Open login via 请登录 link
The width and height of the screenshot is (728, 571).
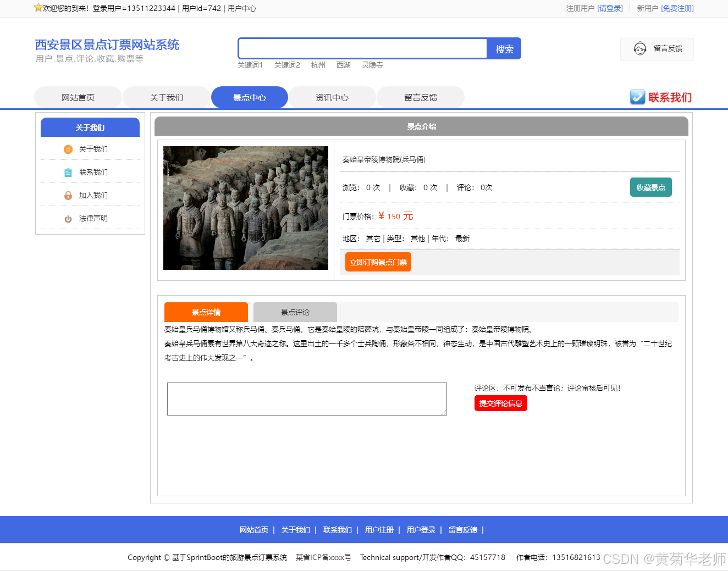point(610,8)
